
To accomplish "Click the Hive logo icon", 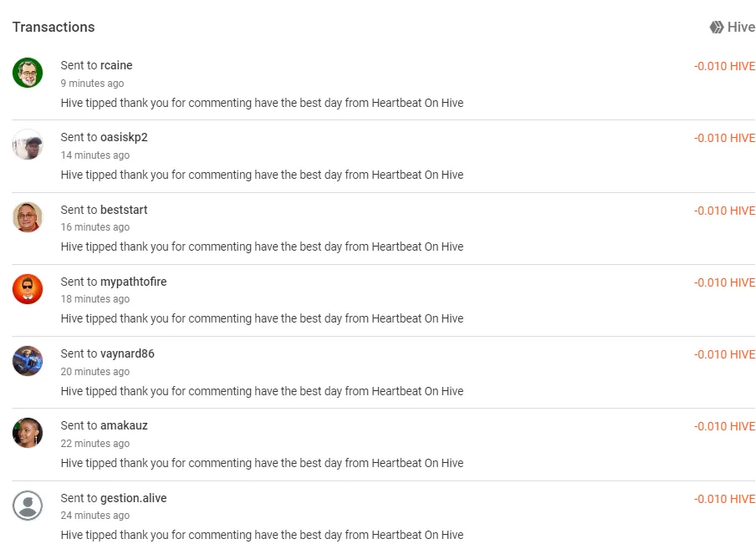I will 717,27.
